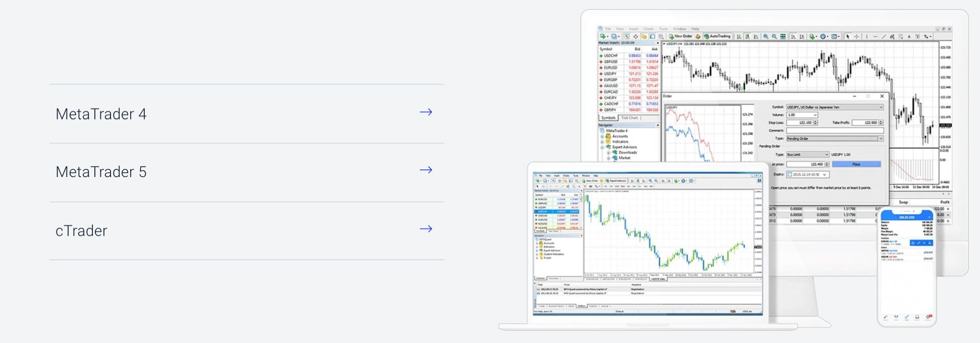Click the Profiles icon on monitor toolbar

[x=614, y=36]
